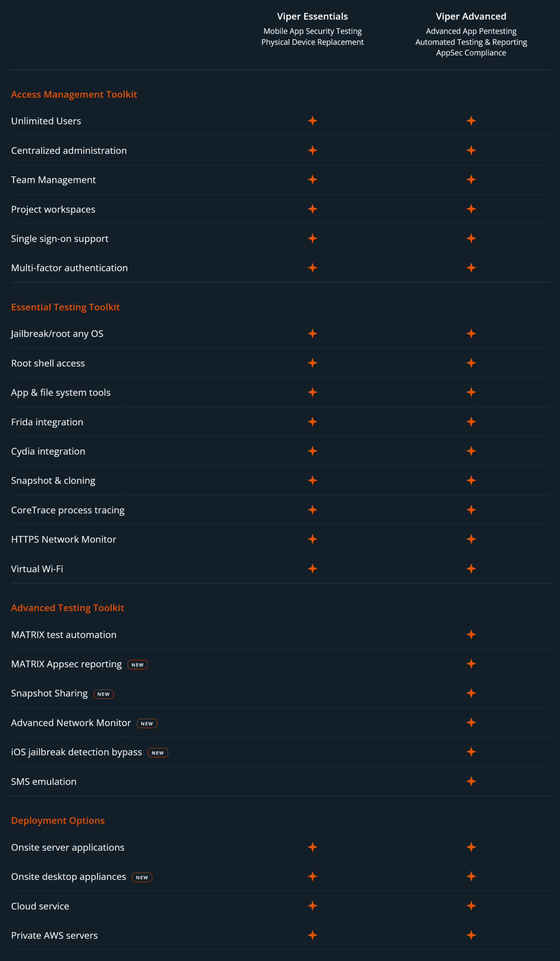Viewport: 560px width, 961px height.
Task: Click Team Management star under Viper Advanced
Action: coord(471,179)
